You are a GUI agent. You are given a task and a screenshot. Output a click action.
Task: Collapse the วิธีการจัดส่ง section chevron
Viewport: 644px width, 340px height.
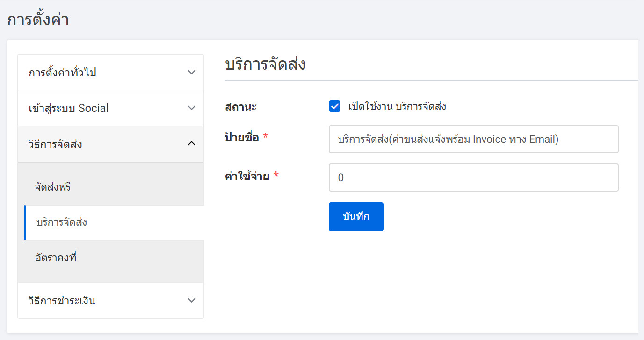[191, 144]
